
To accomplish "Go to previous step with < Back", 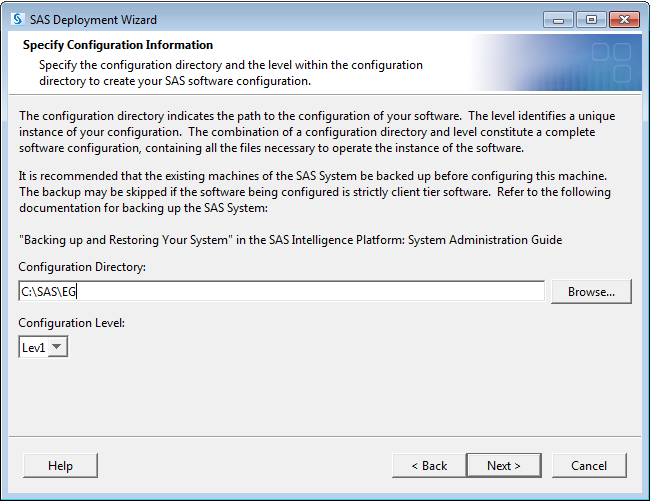I will pyautogui.click(x=428, y=465).
